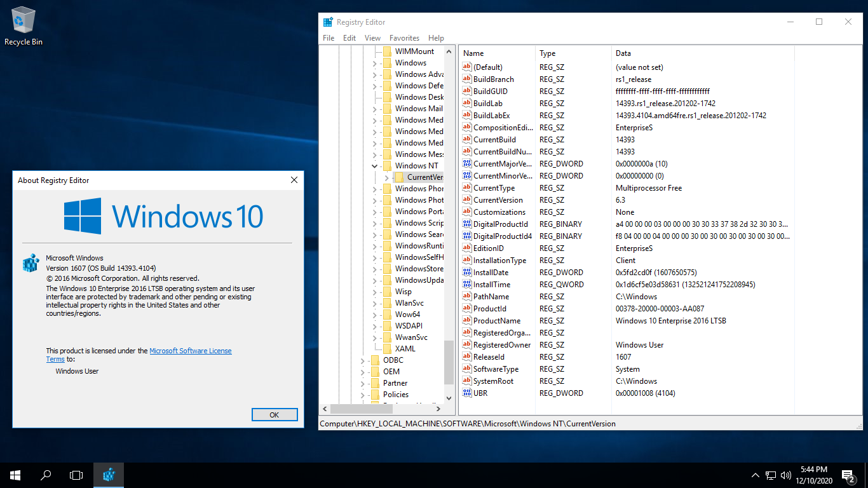Select the RegisteredOwner value row
Screen dimensions: 868x488
[626, 345]
